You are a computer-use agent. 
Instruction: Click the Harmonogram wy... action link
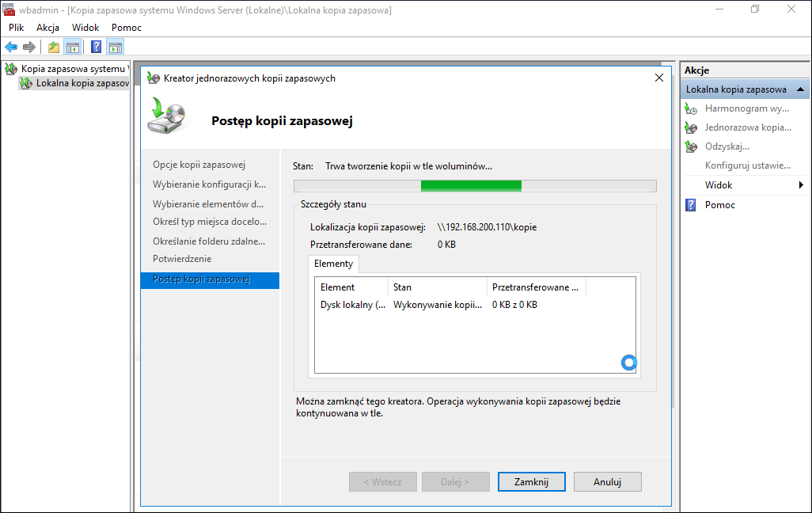pyautogui.click(x=747, y=108)
